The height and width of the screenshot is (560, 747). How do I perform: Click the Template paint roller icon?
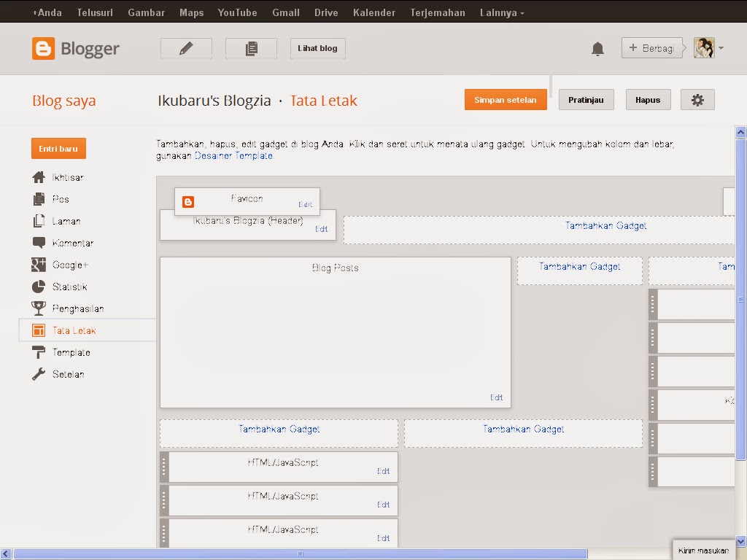pyautogui.click(x=39, y=352)
